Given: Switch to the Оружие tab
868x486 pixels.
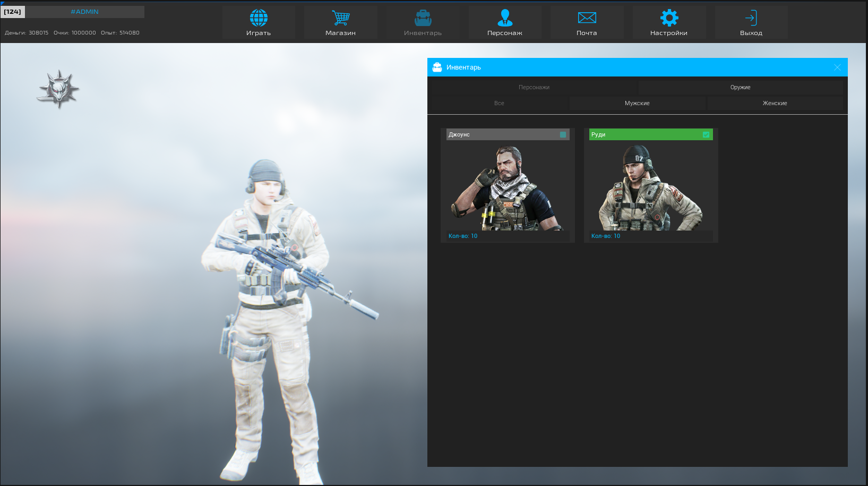Looking at the screenshot, I should point(741,87).
